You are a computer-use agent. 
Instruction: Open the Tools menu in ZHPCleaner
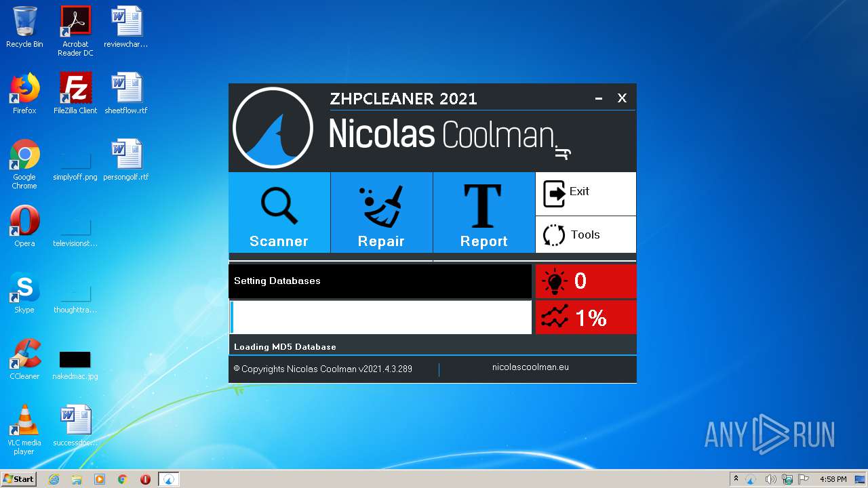[x=586, y=235]
